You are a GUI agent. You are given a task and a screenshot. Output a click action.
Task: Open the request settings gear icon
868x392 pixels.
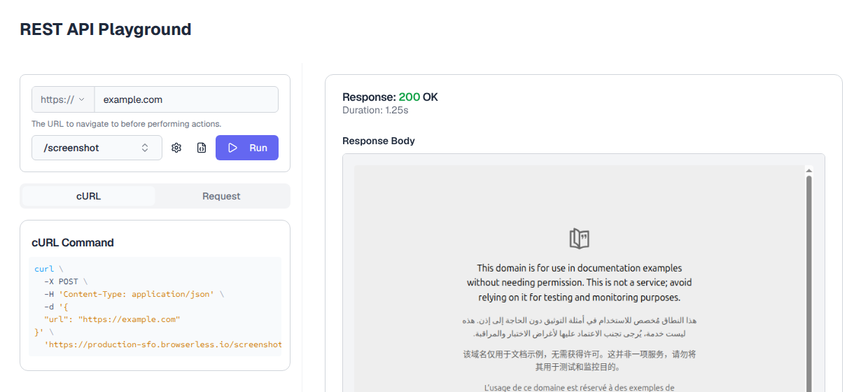coord(176,148)
